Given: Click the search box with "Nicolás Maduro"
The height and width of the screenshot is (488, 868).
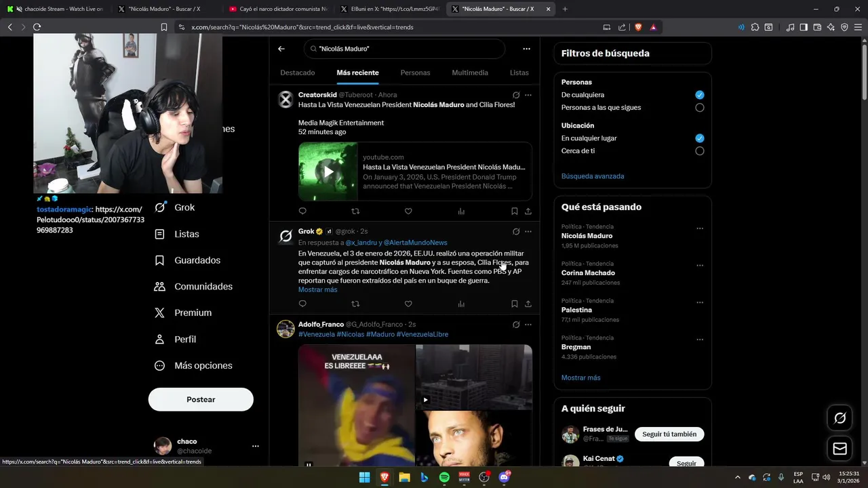Looking at the screenshot, I should click(x=405, y=49).
